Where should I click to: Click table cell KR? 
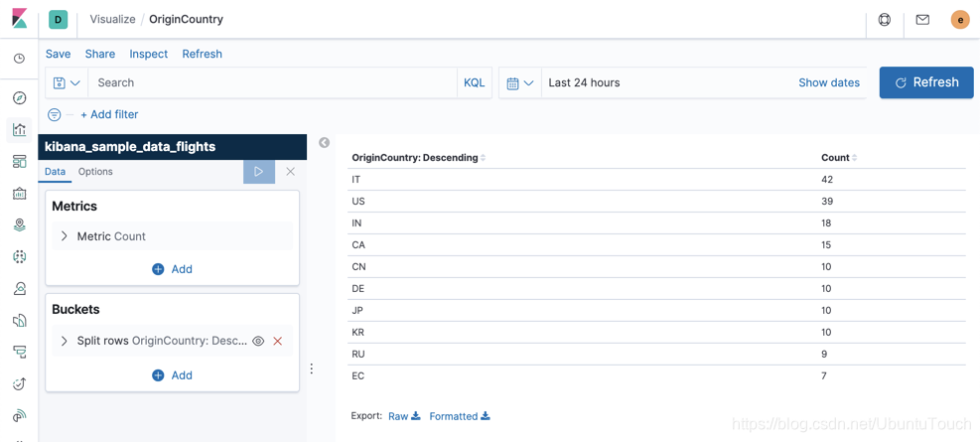(358, 333)
